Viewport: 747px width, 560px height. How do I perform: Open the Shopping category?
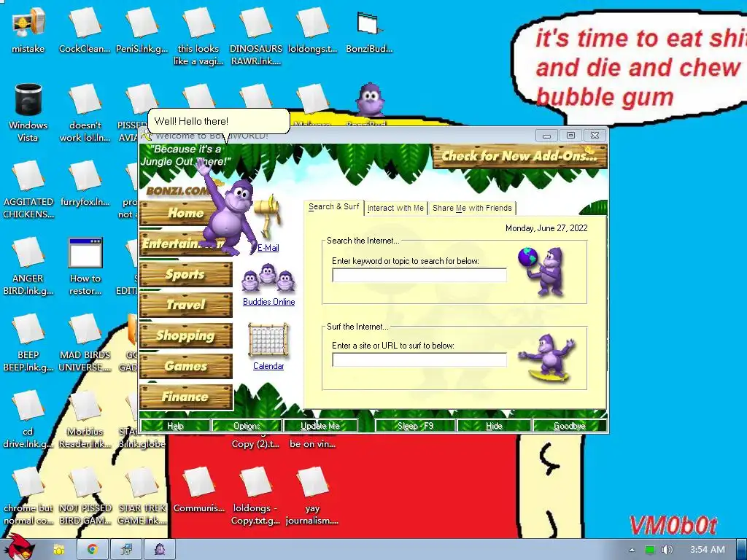(186, 335)
